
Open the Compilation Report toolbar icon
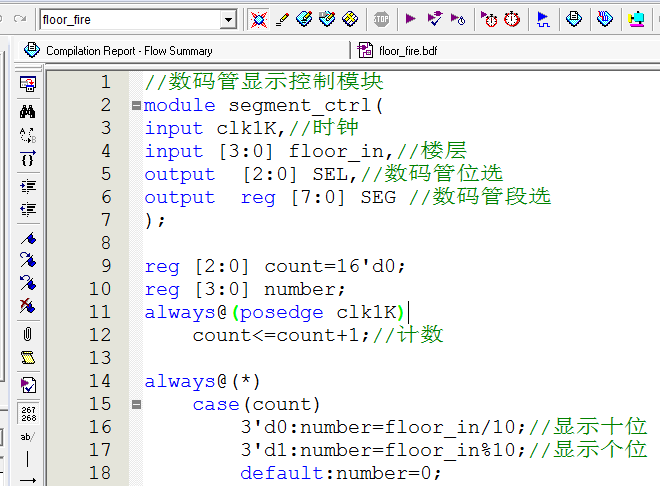574,19
